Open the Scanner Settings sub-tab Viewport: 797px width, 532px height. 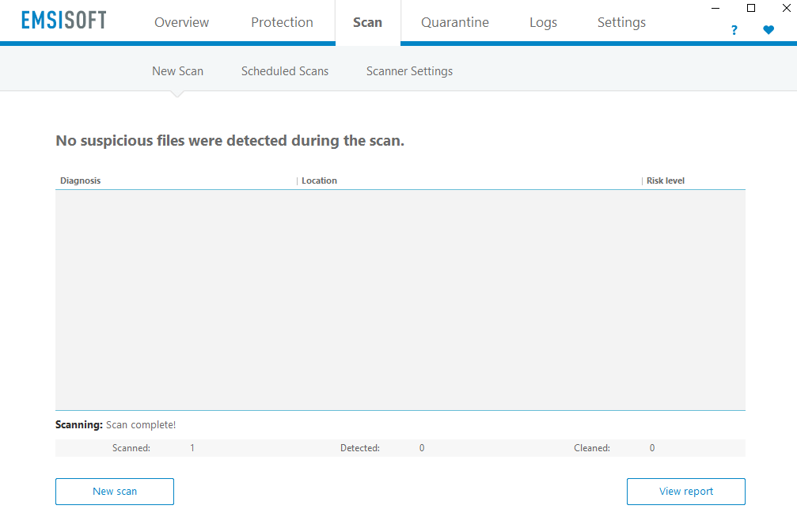coord(410,71)
